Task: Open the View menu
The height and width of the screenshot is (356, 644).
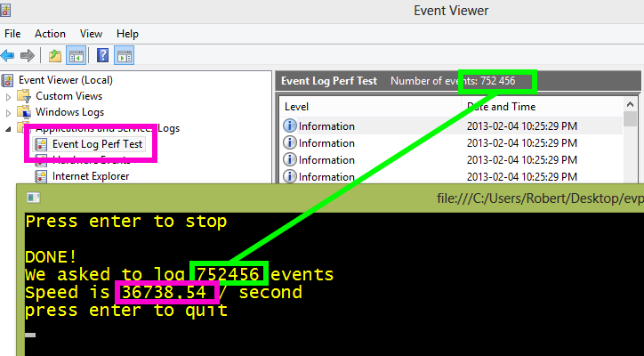Action: coord(92,34)
